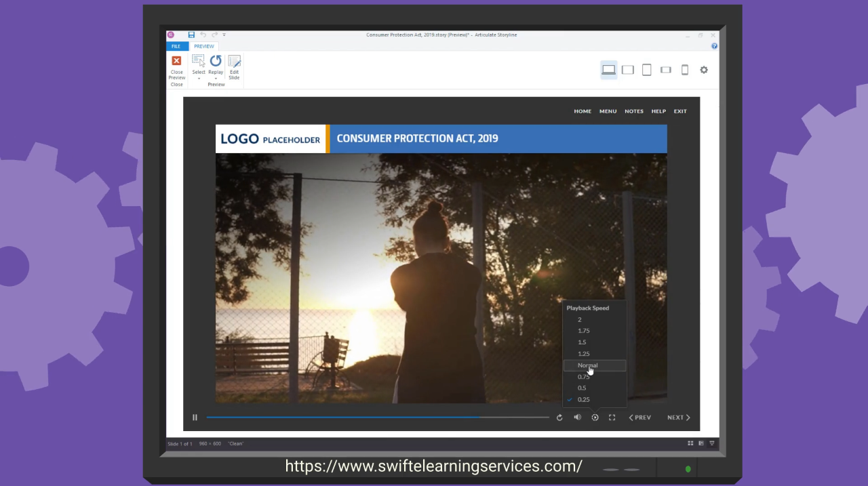Switch to slide sorter view in status bar
The width and height of the screenshot is (868, 486).
pos(690,443)
